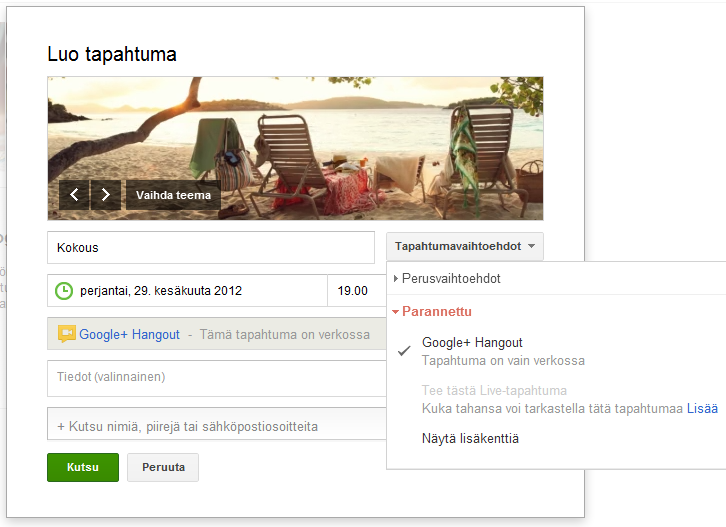
Task: Choose Näytä lisäkenttiä from the menu
Action: [470, 438]
